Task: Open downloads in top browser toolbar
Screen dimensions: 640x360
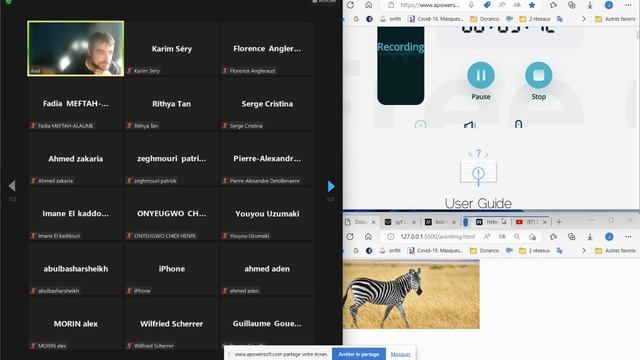Action: [590, 5]
